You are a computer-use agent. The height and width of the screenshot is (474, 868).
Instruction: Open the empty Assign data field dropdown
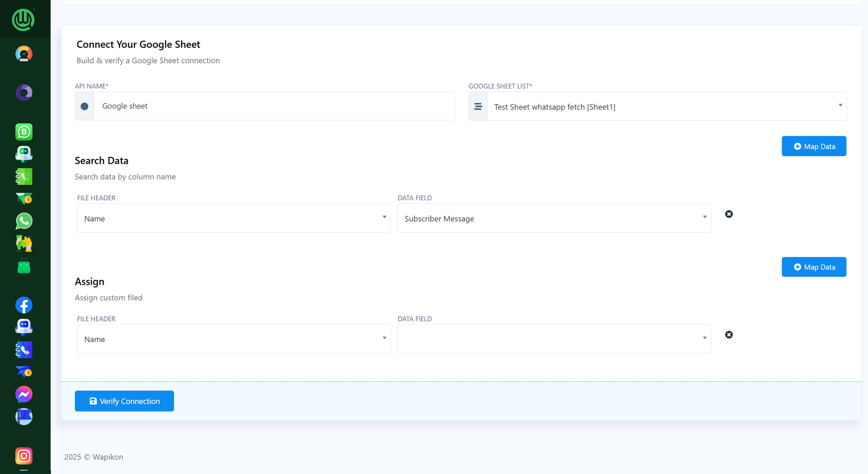tap(554, 339)
